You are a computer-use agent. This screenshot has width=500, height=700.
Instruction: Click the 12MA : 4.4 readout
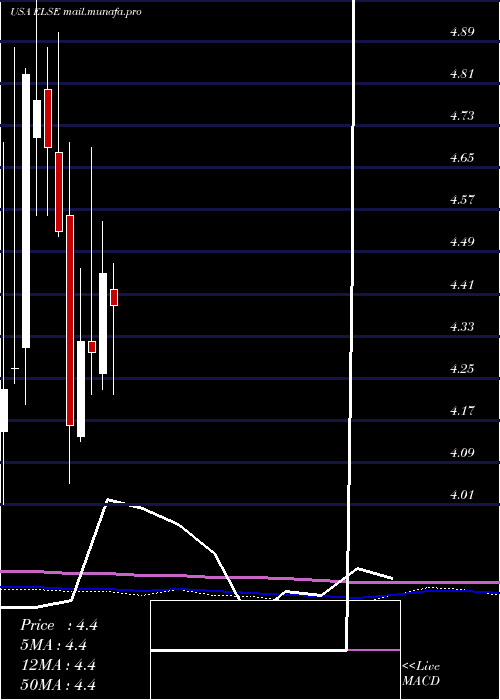tap(58, 665)
